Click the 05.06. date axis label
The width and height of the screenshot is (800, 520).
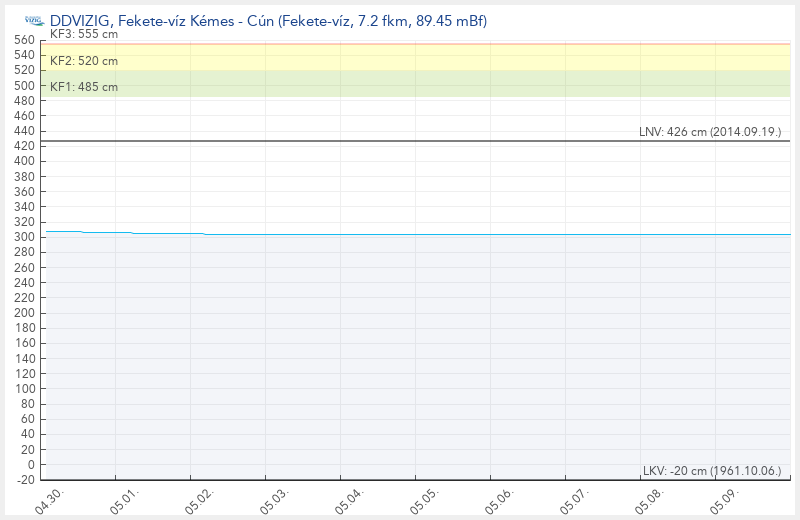click(x=499, y=501)
